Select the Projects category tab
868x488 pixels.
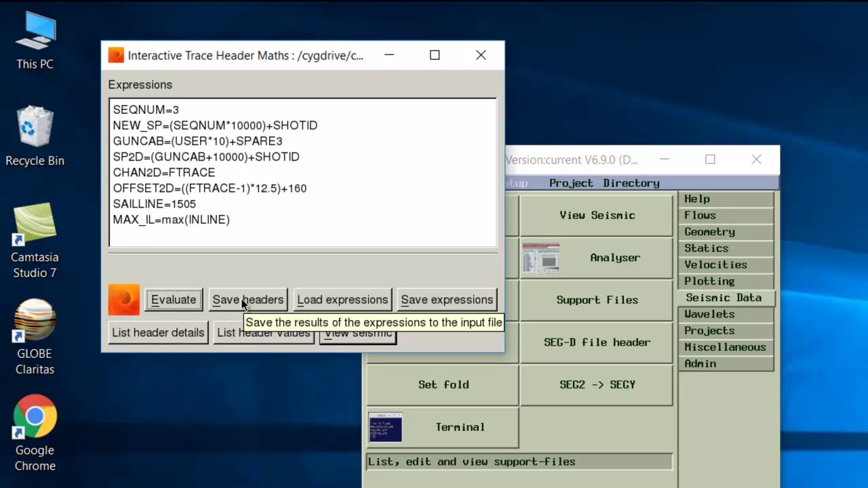point(726,331)
